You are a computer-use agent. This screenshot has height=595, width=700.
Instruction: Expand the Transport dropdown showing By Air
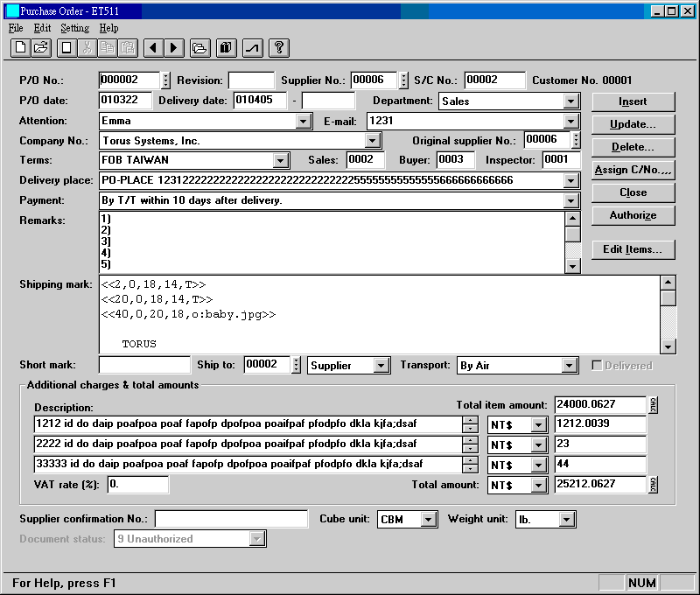pyautogui.click(x=569, y=366)
